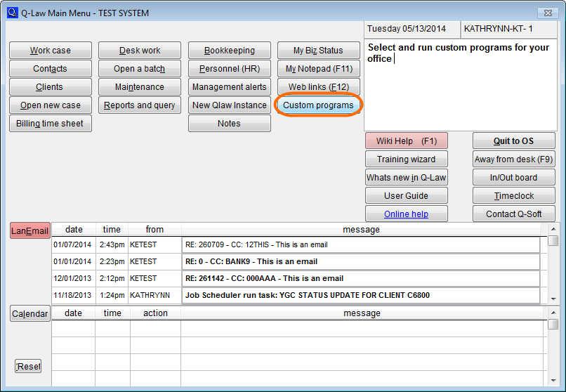Start the Training wizard
This screenshot has width=566, height=392.
click(407, 159)
